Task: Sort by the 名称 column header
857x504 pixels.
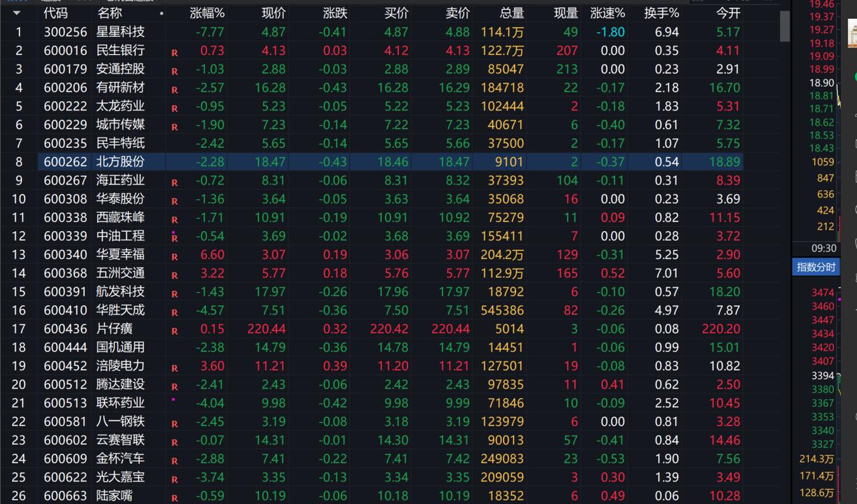Action: 110,13
